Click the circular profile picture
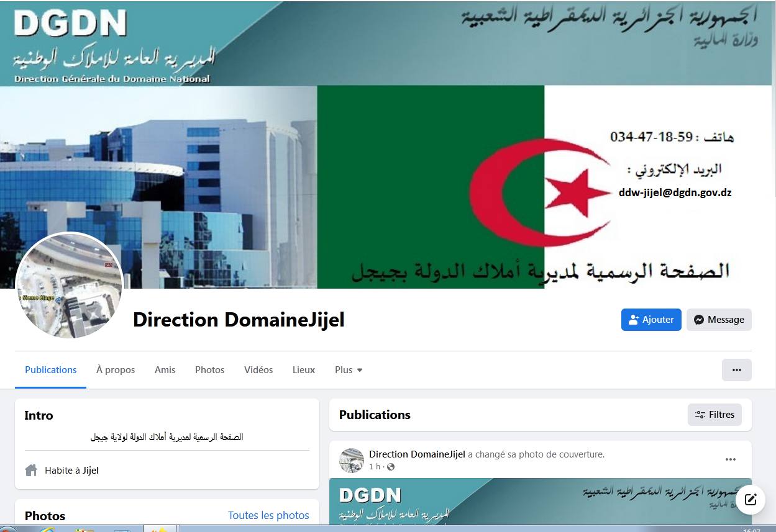 click(70, 286)
